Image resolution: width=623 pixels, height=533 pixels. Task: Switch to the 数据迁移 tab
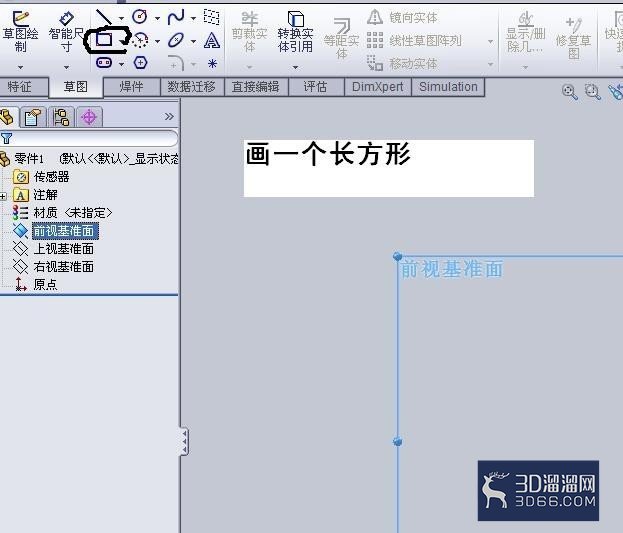click(x=191, y=87)
